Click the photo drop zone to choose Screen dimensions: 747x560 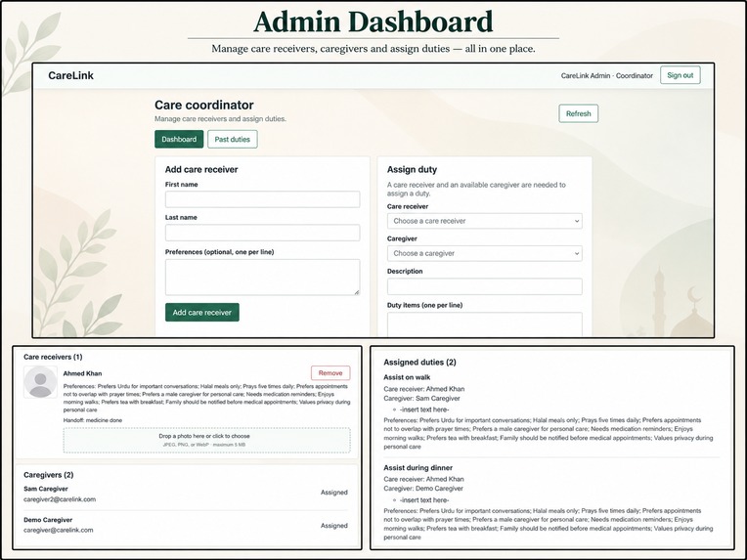point(206,440)
